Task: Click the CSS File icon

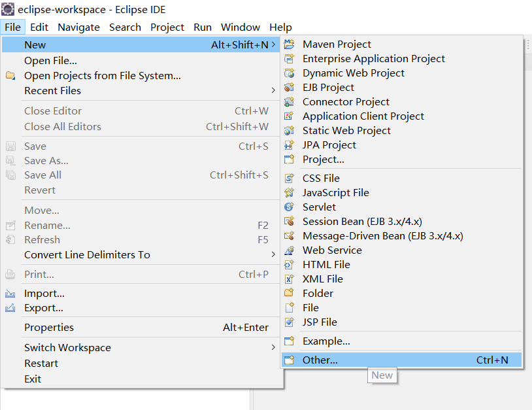Action: tap(289, 178)
